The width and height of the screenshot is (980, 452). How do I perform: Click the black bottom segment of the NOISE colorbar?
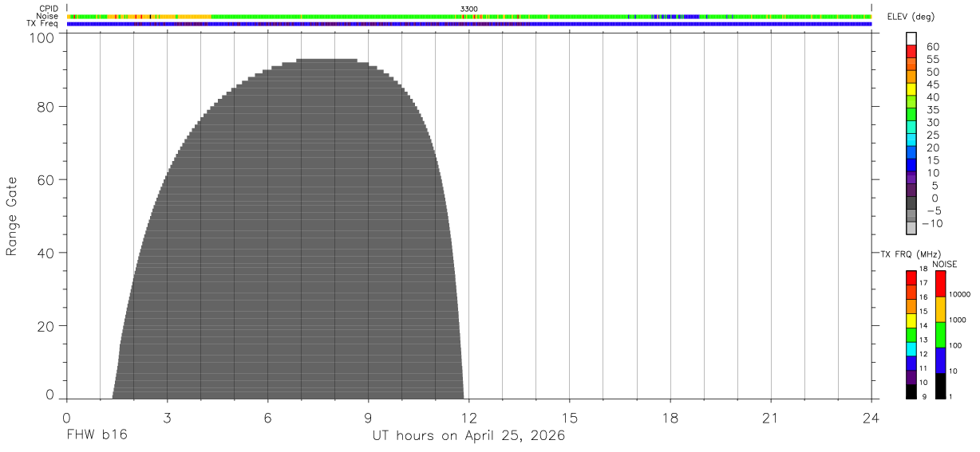[x=940, y=387]
